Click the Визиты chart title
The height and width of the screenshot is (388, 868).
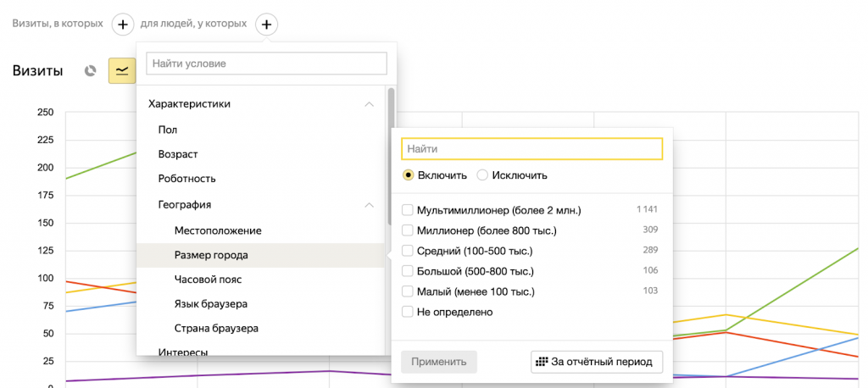(x=37, y=71)
